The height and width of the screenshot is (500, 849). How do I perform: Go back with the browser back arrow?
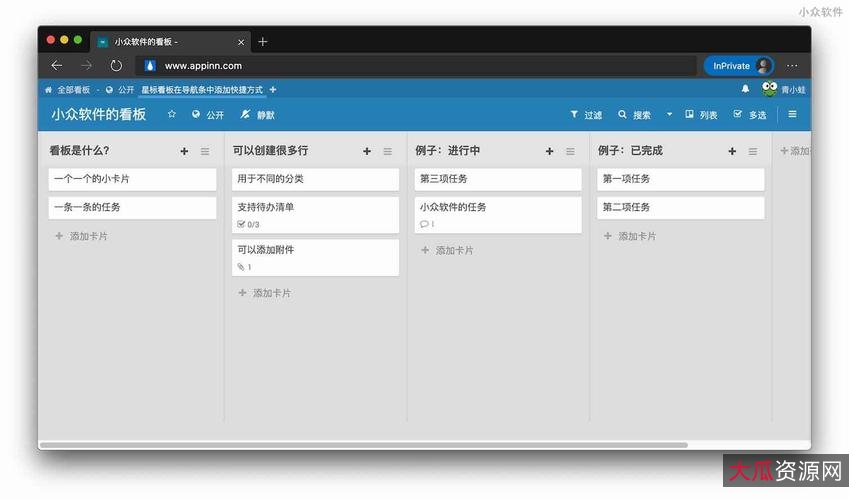coord(57,66)
